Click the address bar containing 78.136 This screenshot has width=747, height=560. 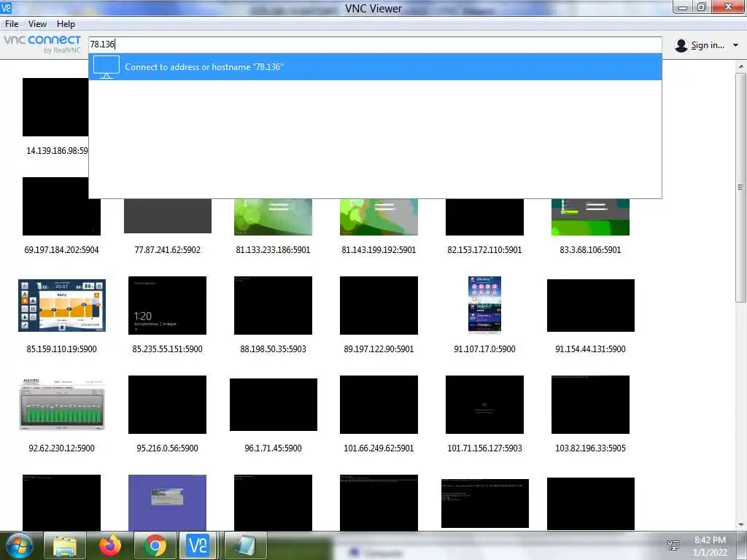376,44
